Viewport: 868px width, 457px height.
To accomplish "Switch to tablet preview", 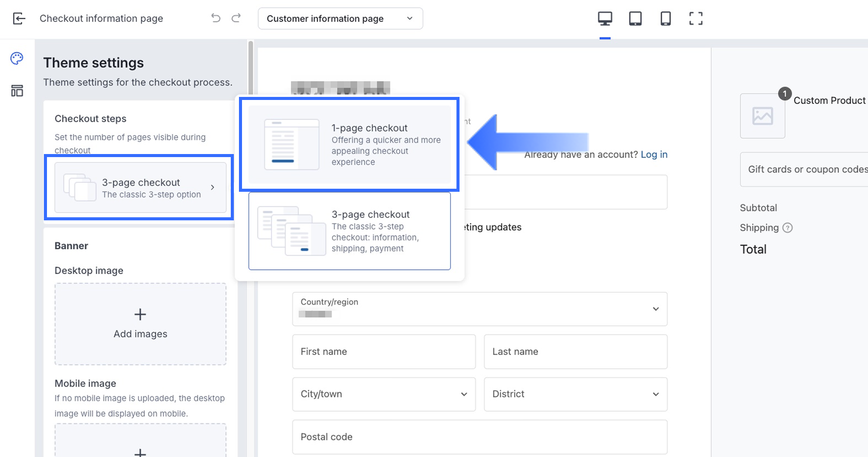I will coord(635,19).
